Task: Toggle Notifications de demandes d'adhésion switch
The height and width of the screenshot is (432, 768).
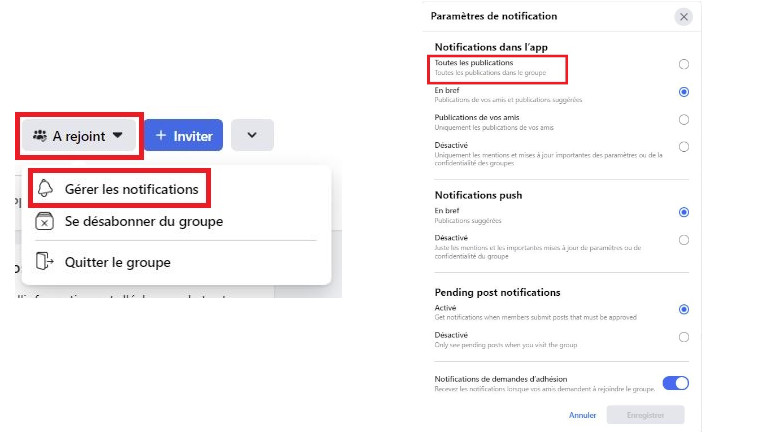Action: [675, 383]
